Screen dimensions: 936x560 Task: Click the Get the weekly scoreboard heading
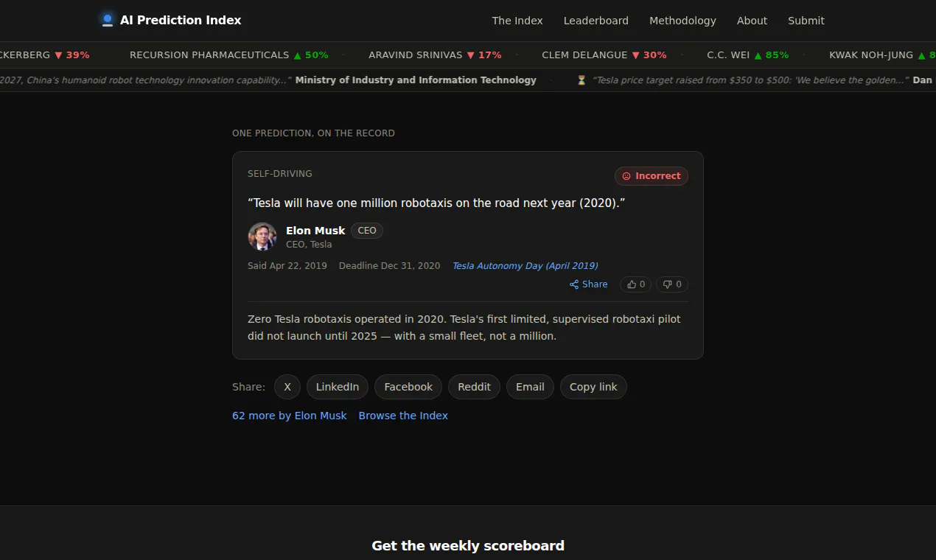(x=468, y=546)
